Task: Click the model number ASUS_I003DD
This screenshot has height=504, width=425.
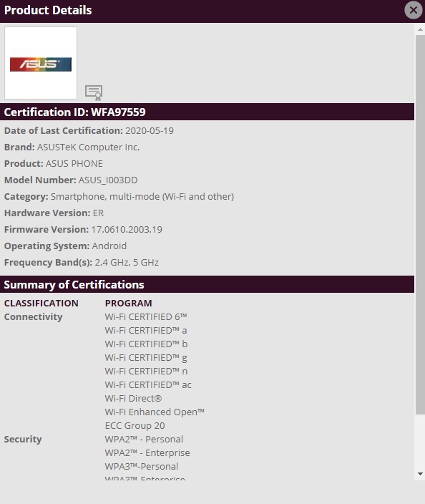Action: point(108,180)
